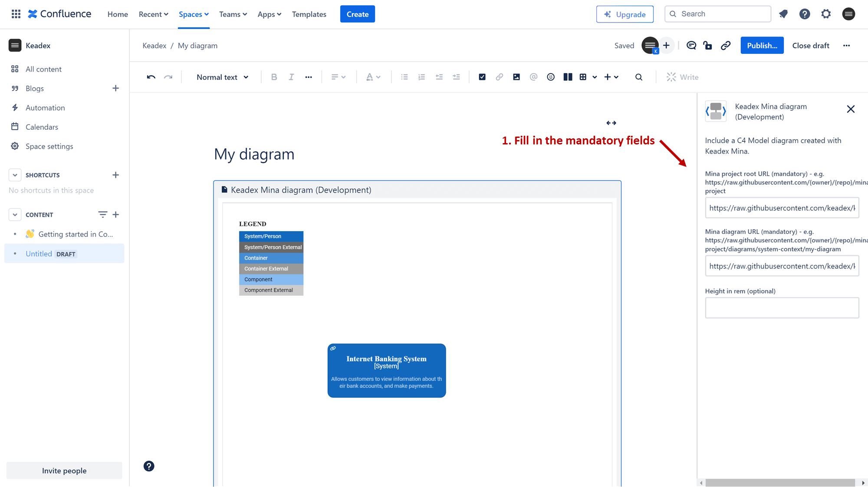Click Close draft
The height and width of the screenshot is (487, 868).
pos(810,46)
